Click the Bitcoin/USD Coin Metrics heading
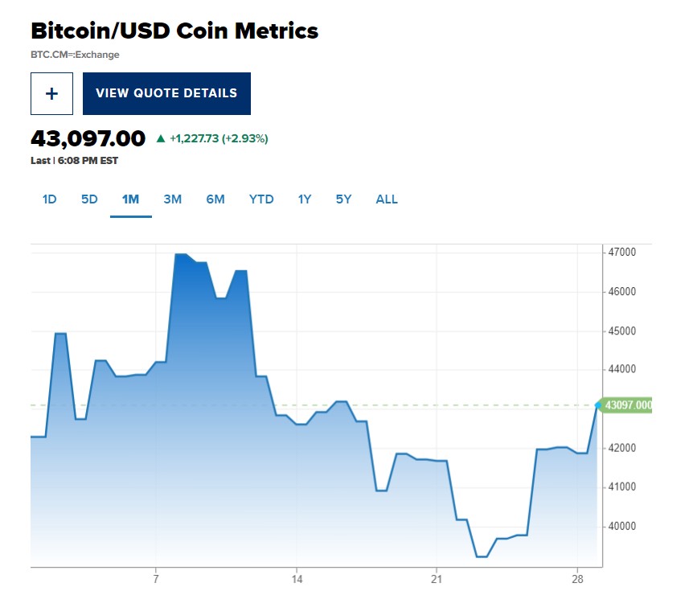The image size is (681, 616). click(174, 31)
